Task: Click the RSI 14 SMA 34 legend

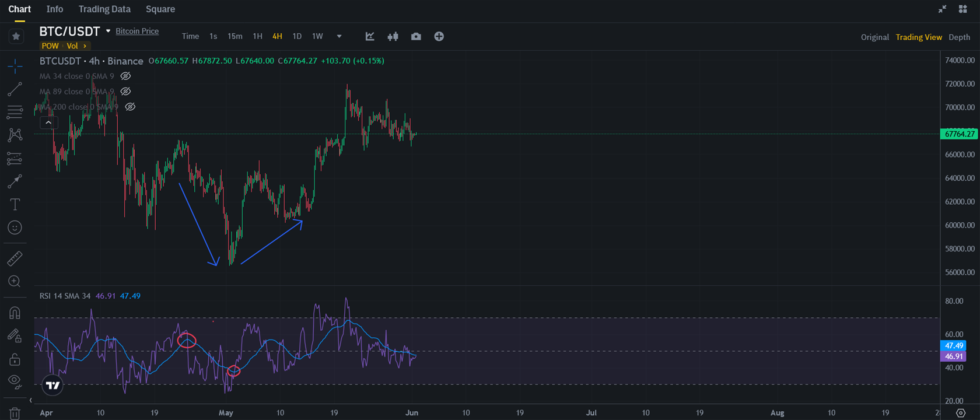Action: (65, 296)
